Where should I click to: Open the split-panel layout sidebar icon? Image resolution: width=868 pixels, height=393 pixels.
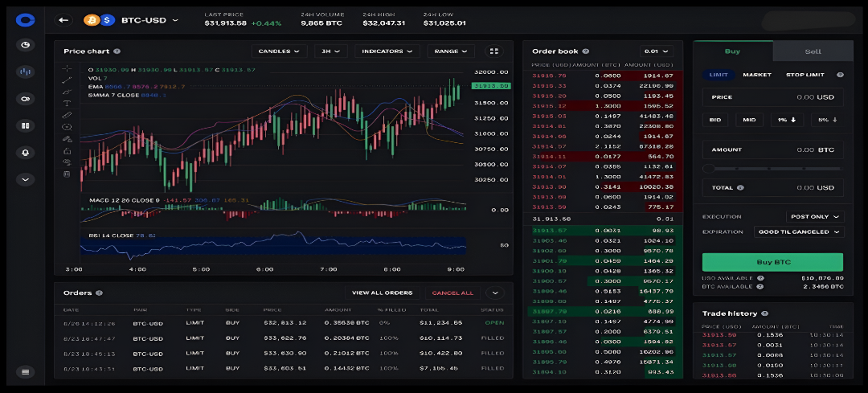pyautogui.click(x=25, y=125)
